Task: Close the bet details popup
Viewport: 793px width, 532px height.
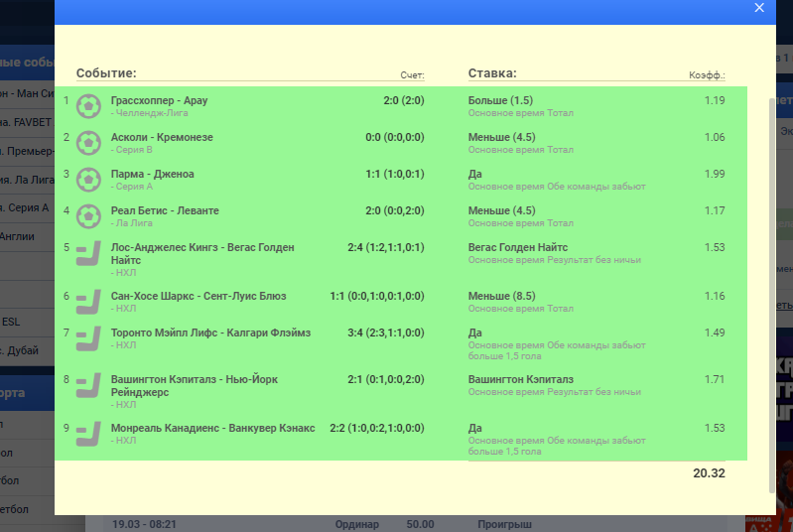Action: [759, 8]
